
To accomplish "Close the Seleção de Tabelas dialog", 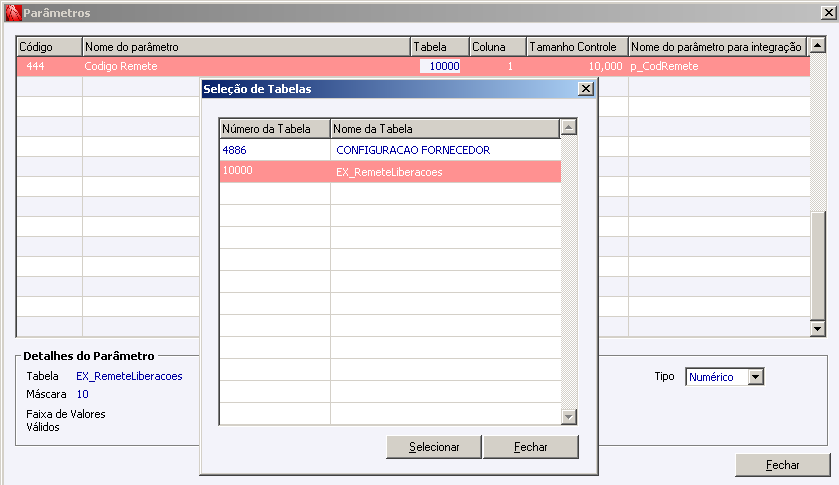I will coord(586,89).
